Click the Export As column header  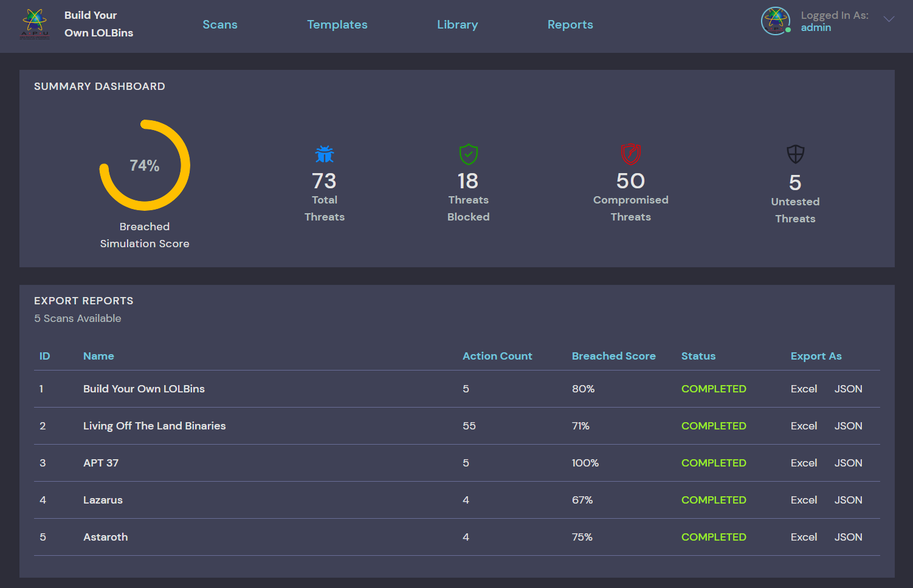pyautogui.click(x=816, y=356)
